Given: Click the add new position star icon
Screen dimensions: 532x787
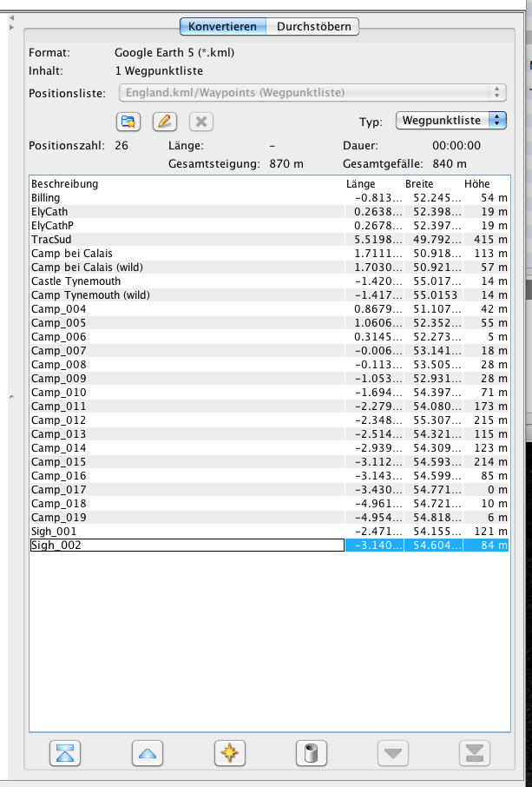Looking at the screenshot, I should coord(230,753).
